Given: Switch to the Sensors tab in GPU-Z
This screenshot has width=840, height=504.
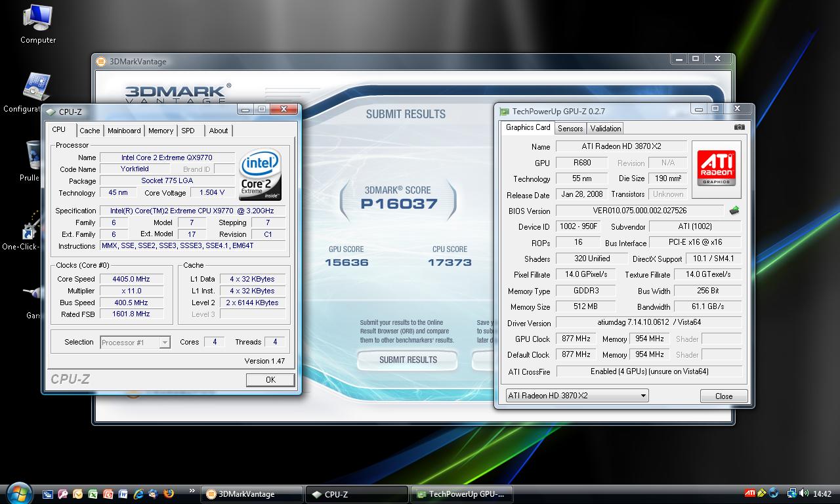Looking at the screenshot, I should pyautogui.click(x=570, y=128).
